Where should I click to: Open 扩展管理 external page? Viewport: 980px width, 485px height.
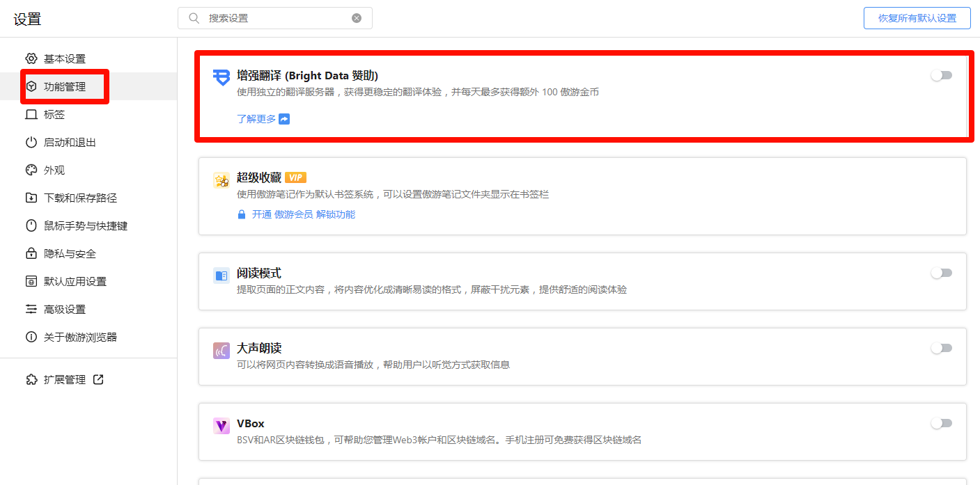[65, 380]
